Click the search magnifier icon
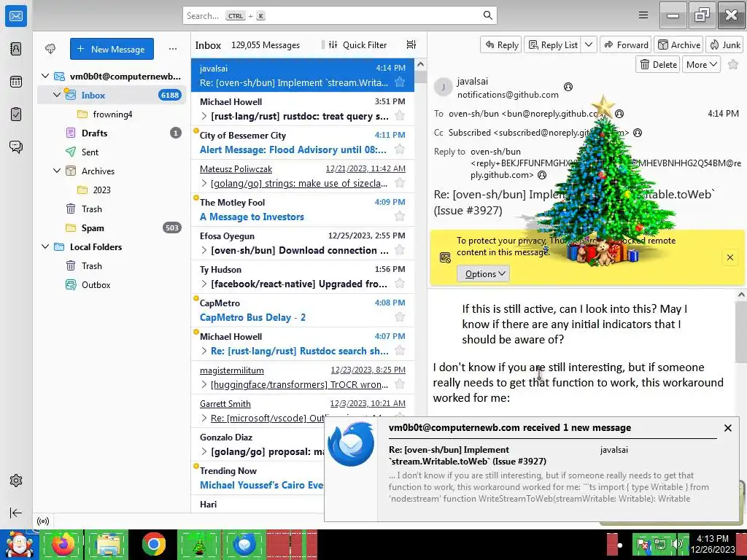747x560 pixels. pyautogui.click(x=488, y=15)
